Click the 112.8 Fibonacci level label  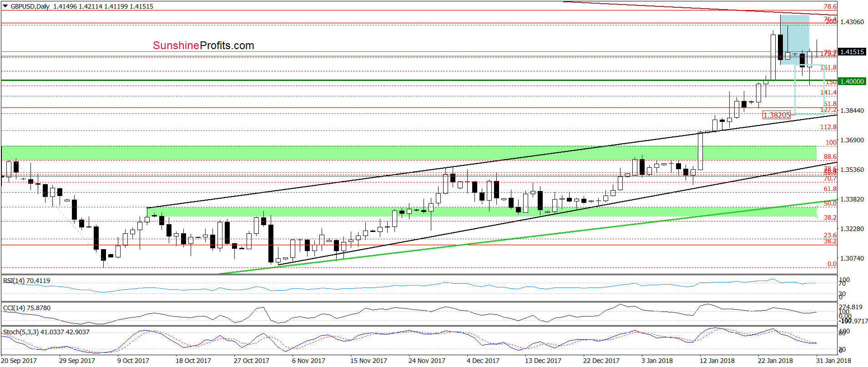828,127
